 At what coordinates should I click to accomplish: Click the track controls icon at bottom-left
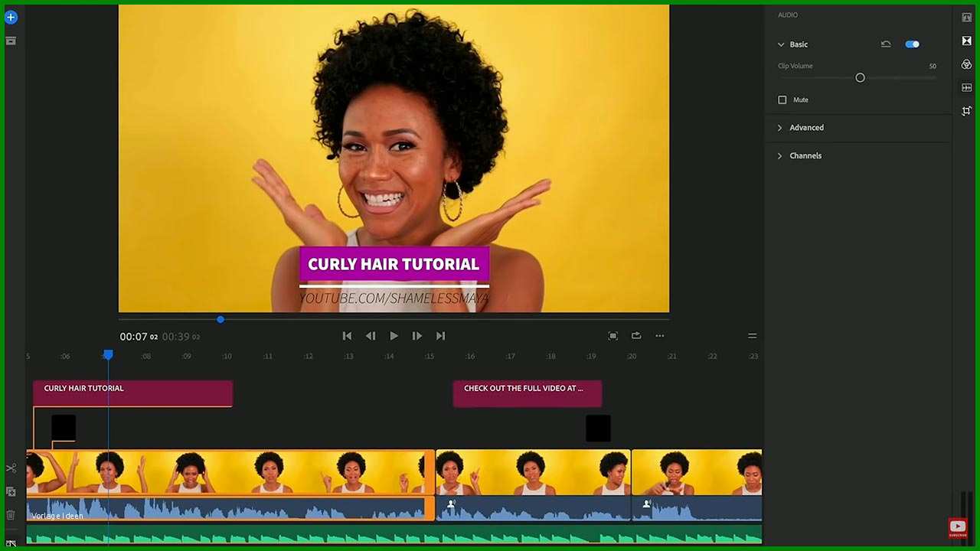pyautogui.click(x=11, y=543)
